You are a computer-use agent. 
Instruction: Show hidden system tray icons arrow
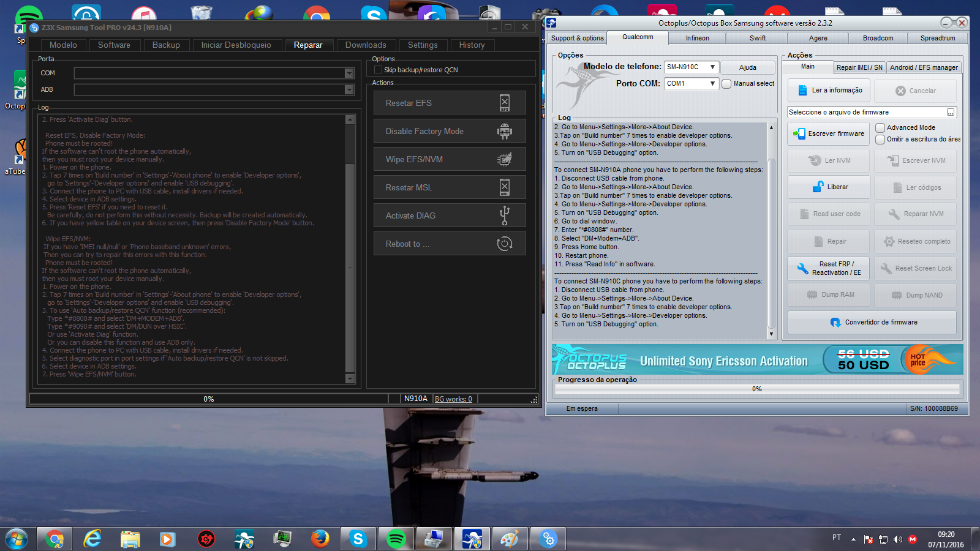(x=853, y=539)
